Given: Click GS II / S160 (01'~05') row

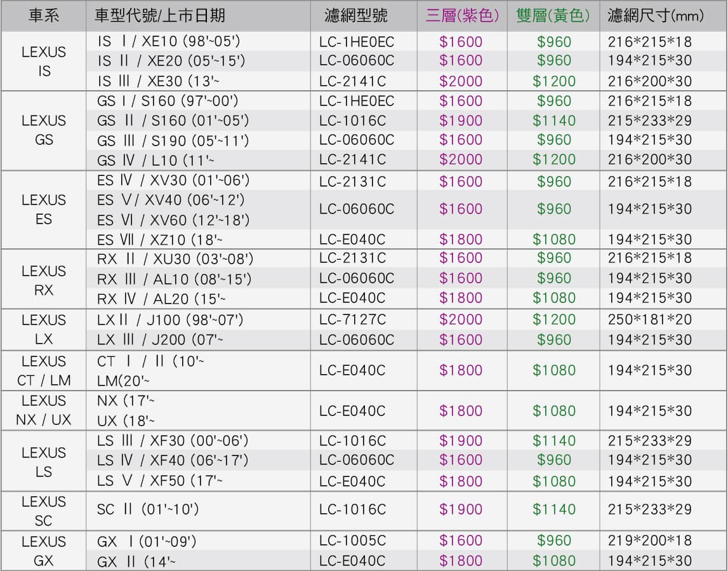Looking at the screenshot, I should point(406,120).
